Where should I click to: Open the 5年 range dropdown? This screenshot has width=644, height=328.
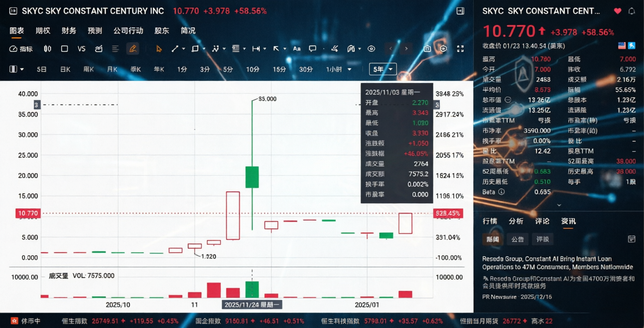click(382, 69)
